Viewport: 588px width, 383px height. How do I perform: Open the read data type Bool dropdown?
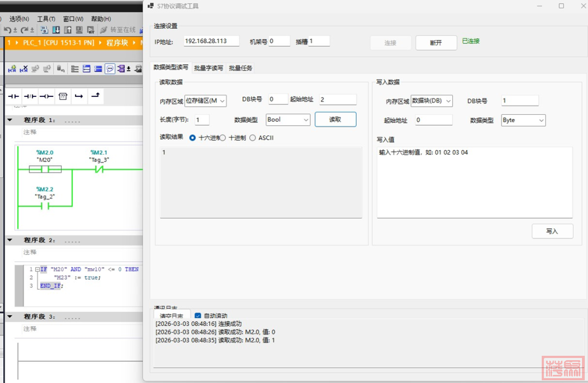288,120
